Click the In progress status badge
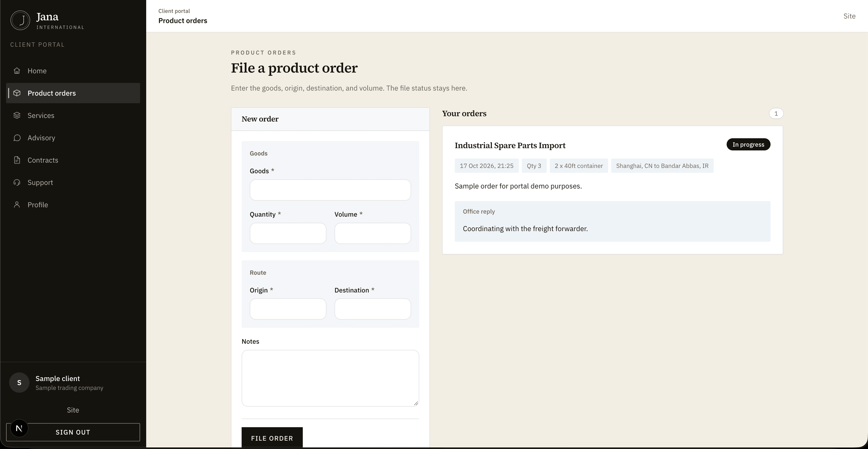The width and height of the screenshot is (868, 449). coord(748,145)
